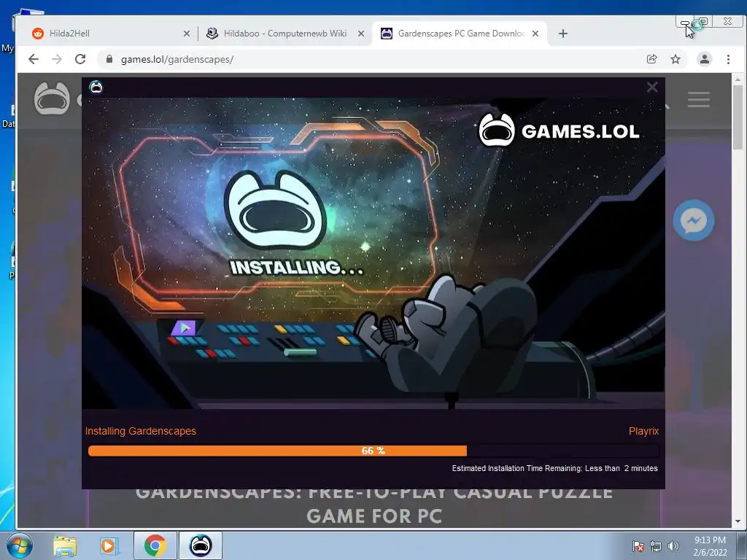
Task: Open the network tray icon
Action: tap(656, 546)
